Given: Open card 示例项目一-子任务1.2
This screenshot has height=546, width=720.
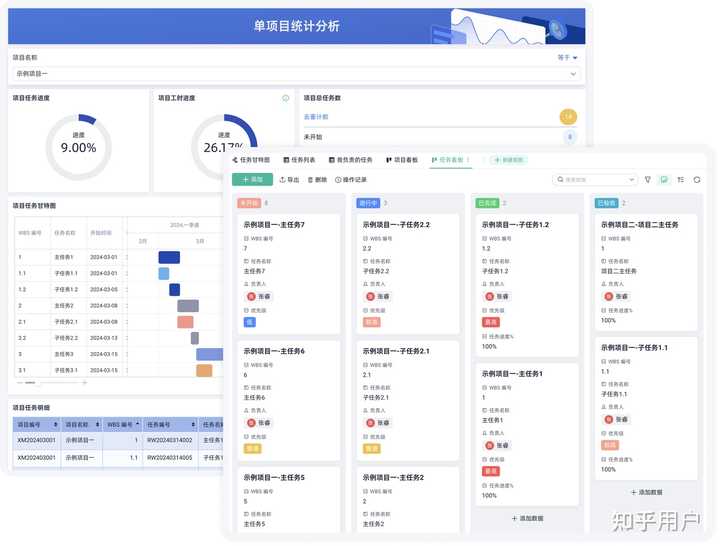Looking at the screenshot, I should [527, 285].
